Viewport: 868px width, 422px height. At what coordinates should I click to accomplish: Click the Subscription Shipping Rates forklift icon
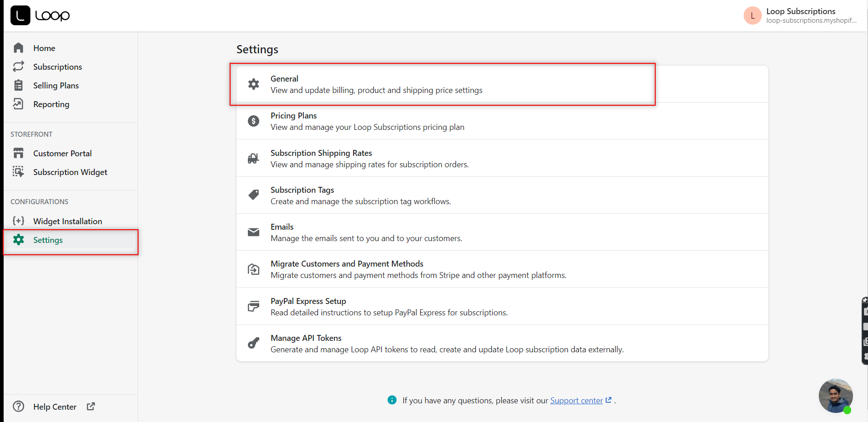click(253, 158)
